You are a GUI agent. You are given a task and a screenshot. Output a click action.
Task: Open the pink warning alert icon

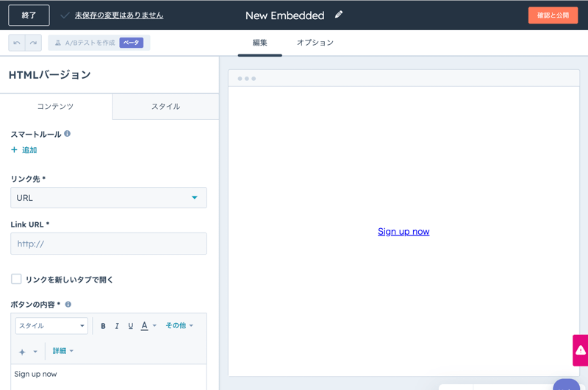(581, 350)
